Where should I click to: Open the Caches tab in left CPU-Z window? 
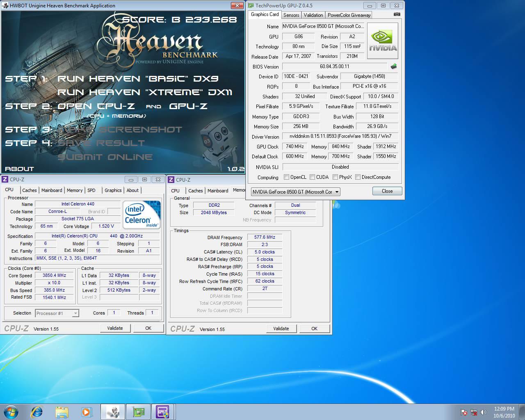(30, 190)
